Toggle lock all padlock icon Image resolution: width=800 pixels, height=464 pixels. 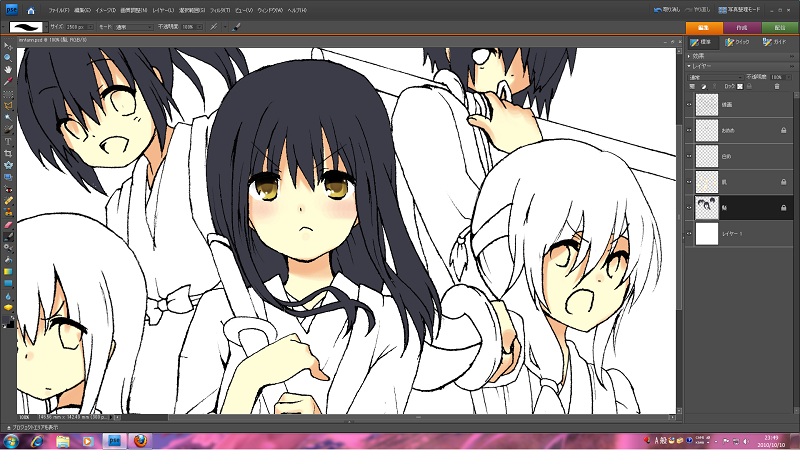[749, 87]
